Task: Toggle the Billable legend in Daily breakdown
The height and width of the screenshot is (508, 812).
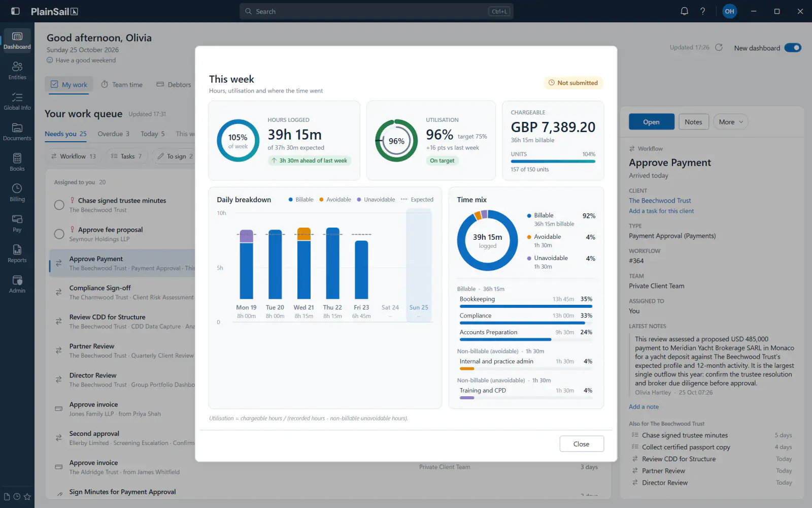Action: 301,200
